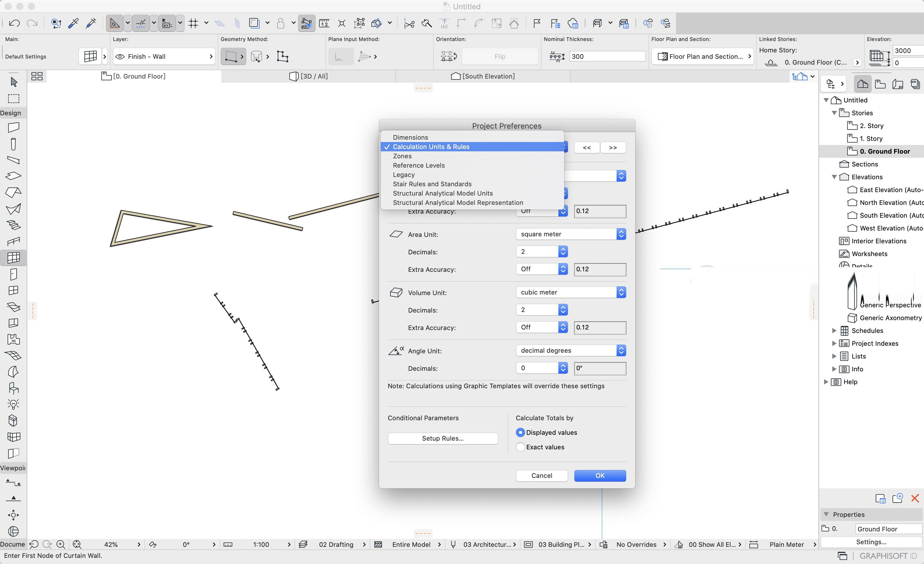Click the Zoom In magnifier in status bar
This screenshot has height=564, width=924.
(60, 545)
